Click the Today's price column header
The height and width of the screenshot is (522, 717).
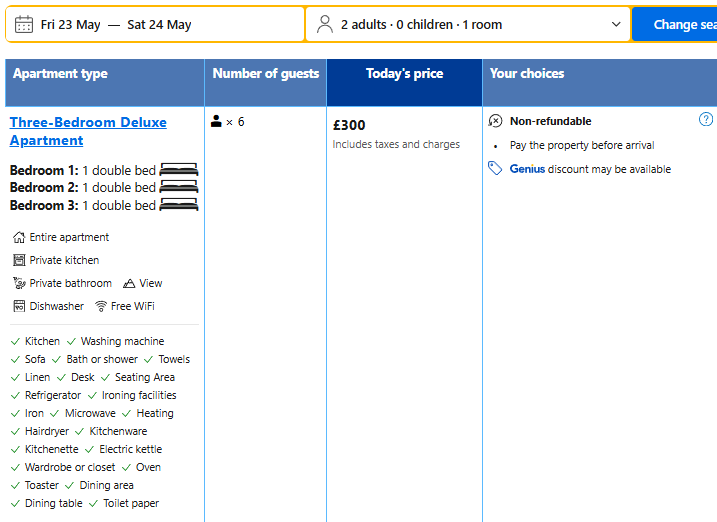tap(404, 73)
